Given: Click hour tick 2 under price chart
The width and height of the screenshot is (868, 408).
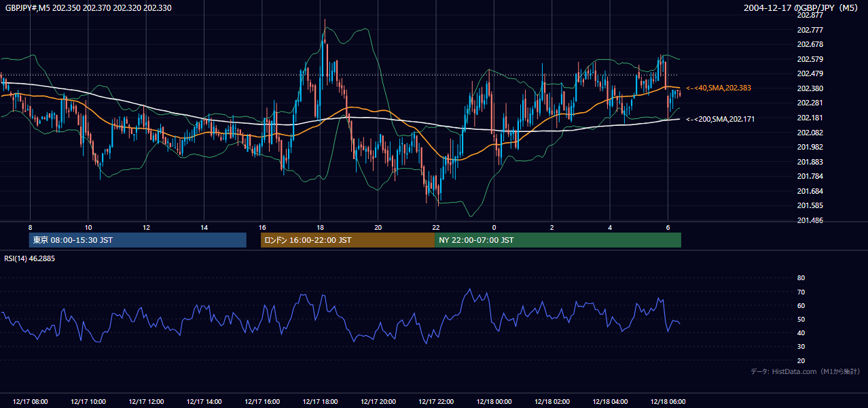Looking at the screenshot, I should click(552, 227).
